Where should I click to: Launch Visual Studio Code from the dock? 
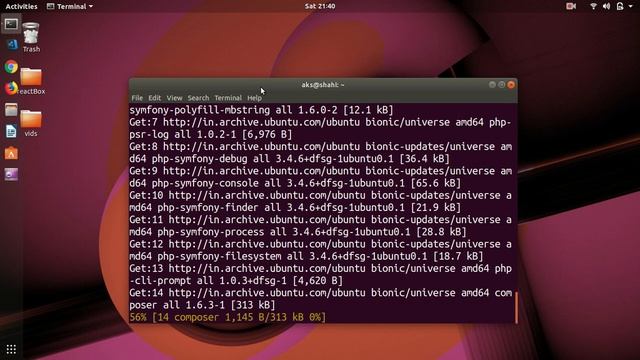pyautogui.click(x=11, y=45)
